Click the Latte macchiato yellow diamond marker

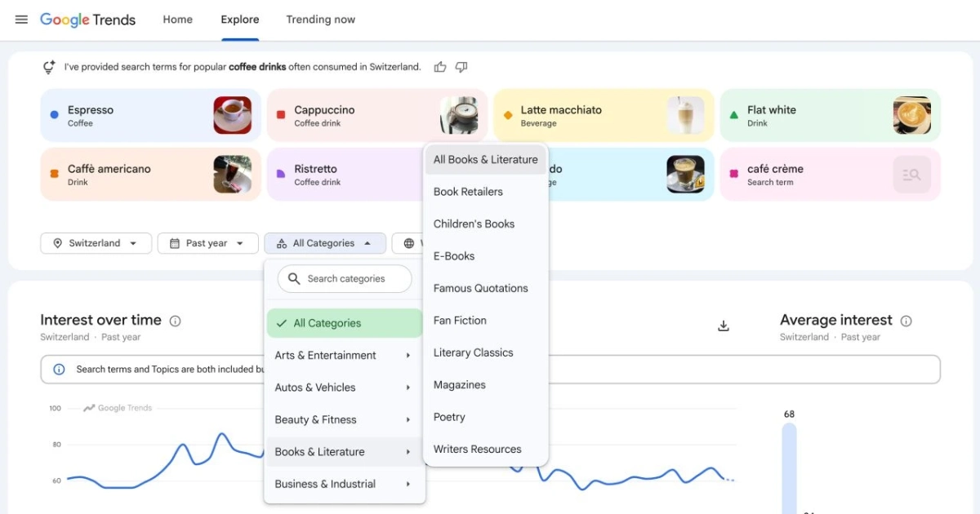pyautogui.click(x=508, y=115)
